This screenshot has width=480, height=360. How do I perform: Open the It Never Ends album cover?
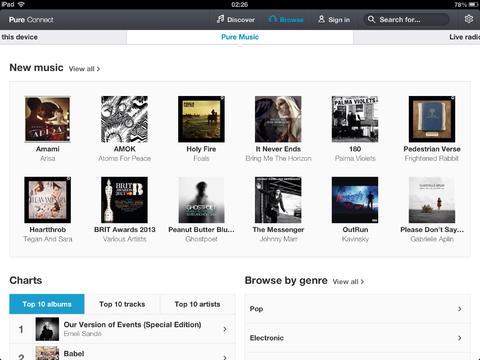278,119
